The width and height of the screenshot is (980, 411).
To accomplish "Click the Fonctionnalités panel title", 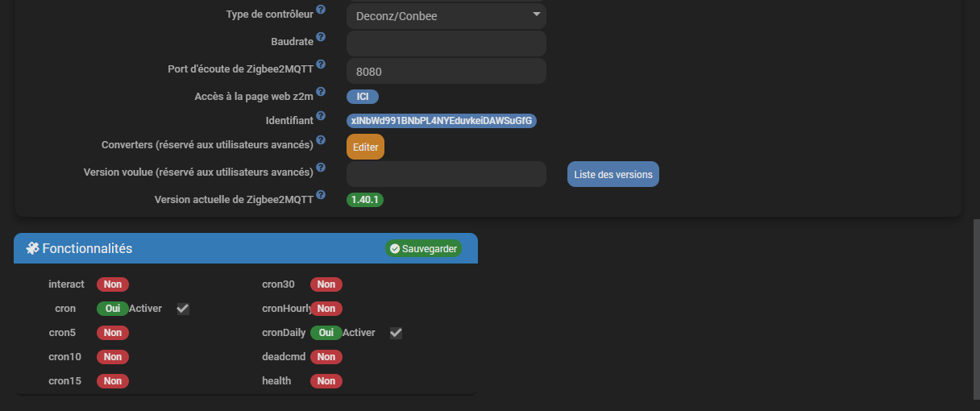I will coord(87,248).
